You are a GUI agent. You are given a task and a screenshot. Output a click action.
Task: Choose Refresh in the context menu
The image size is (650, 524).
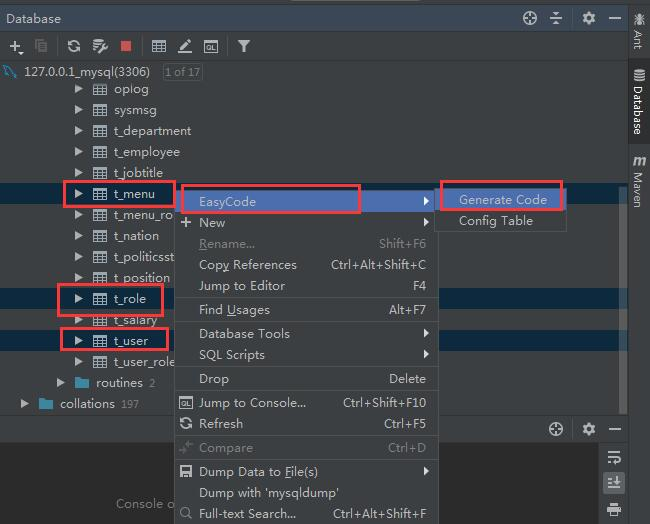pos(307,424)
